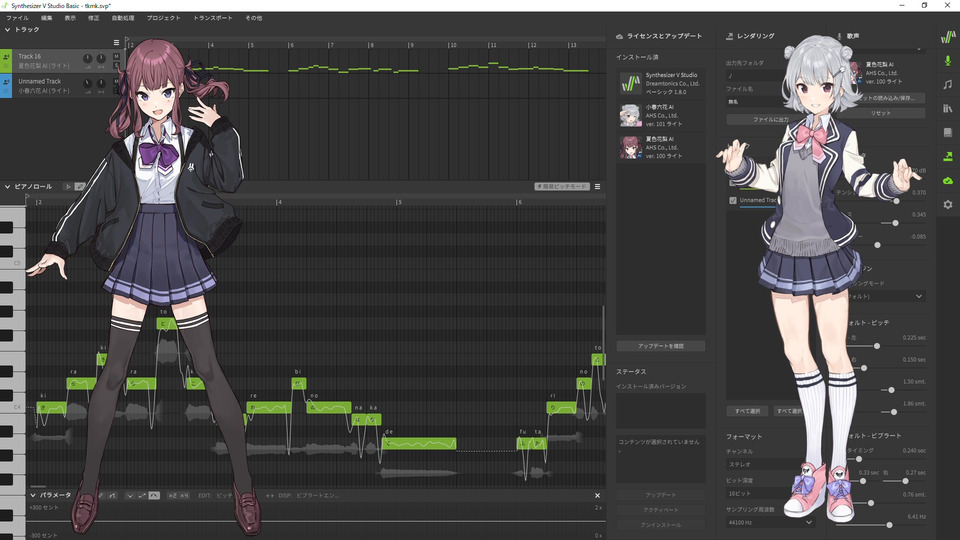Select the Synthesizer V Studio installed product
Screen dimensions: 960x540
point(661,83)
